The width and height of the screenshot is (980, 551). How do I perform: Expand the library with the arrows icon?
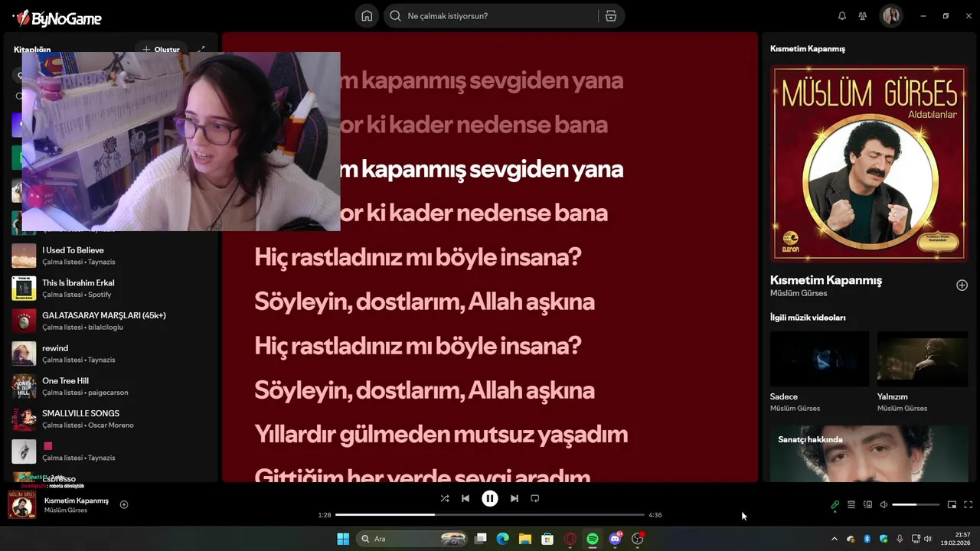[201, 49]
